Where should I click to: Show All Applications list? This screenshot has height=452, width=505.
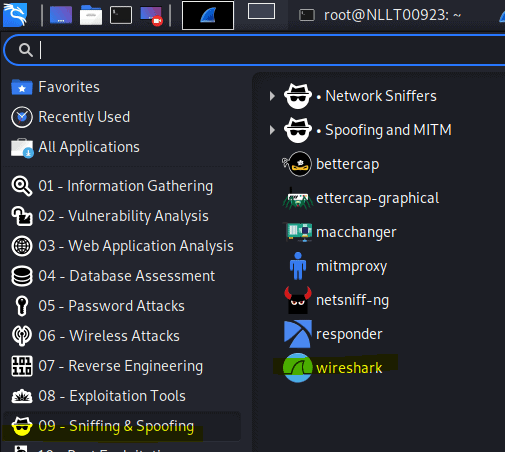pyautogui.click(x=89, y=147)
